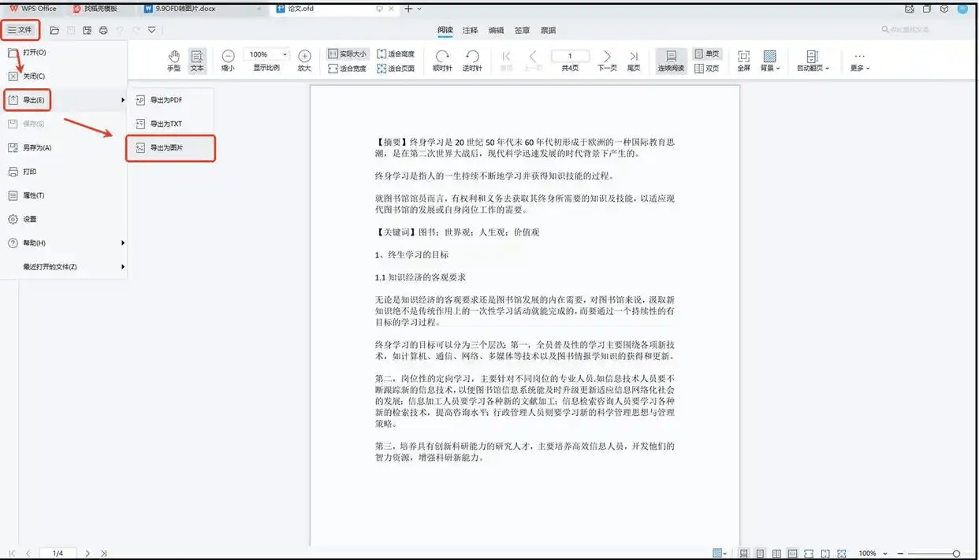Viewport: 979px width, 560px height.
Task: Toggle continuous reading mode (连续阅读)
Action: [672, 61]
